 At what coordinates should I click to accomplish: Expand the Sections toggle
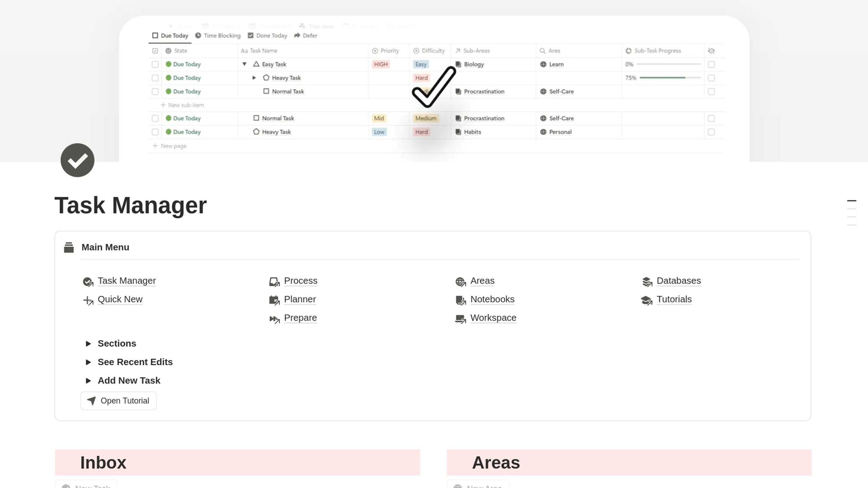pyautogui.click(x=88, y=344)
